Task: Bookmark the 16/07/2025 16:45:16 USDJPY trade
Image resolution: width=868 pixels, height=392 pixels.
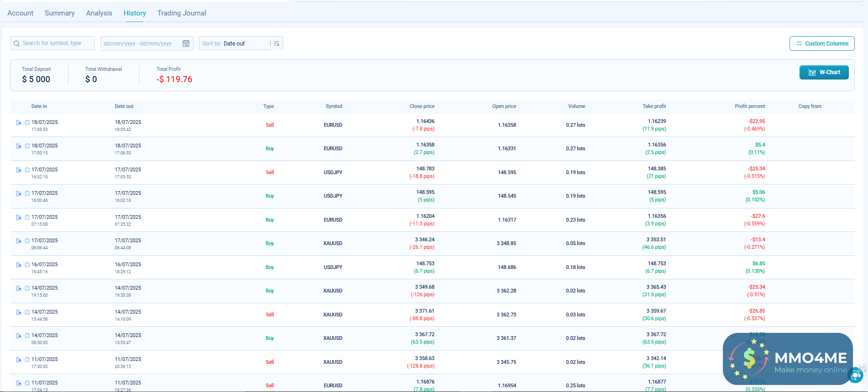Action: point(27,265)
